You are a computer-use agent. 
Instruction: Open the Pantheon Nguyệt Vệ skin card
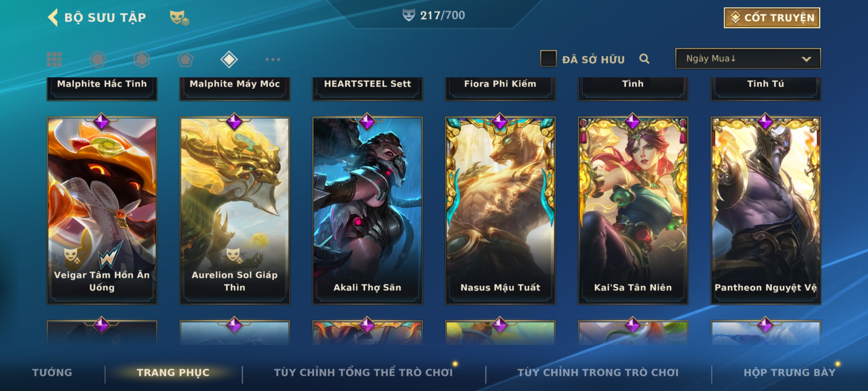[766, 210]
